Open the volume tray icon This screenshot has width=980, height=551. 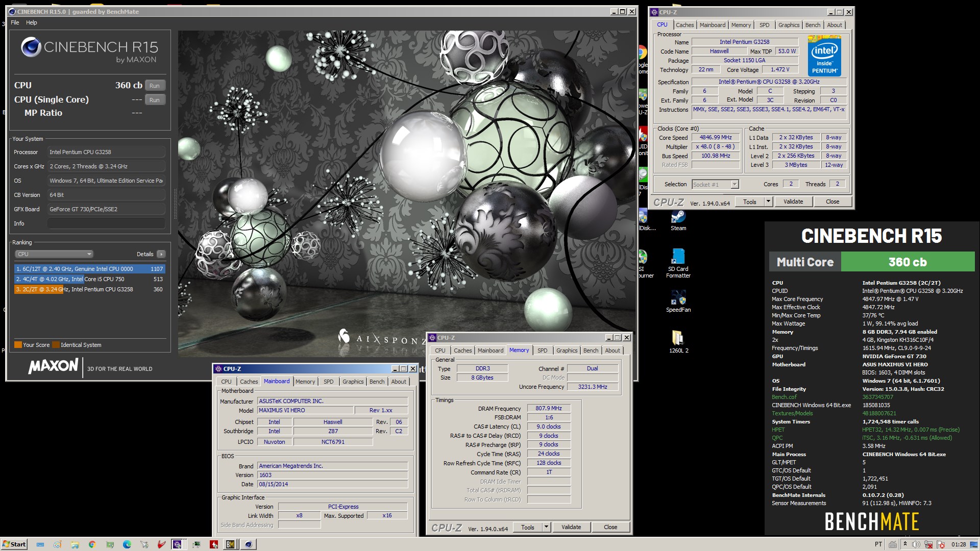coord(916,544)
